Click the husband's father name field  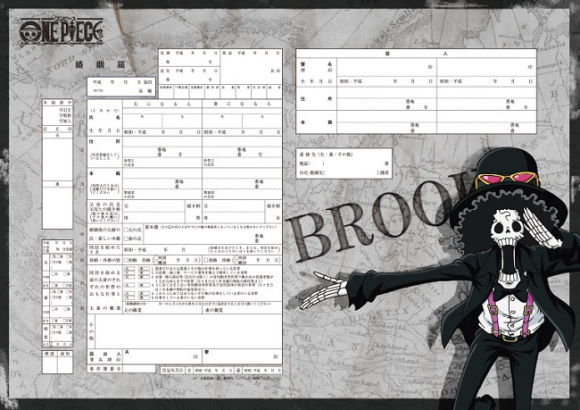tap(154, 206)
